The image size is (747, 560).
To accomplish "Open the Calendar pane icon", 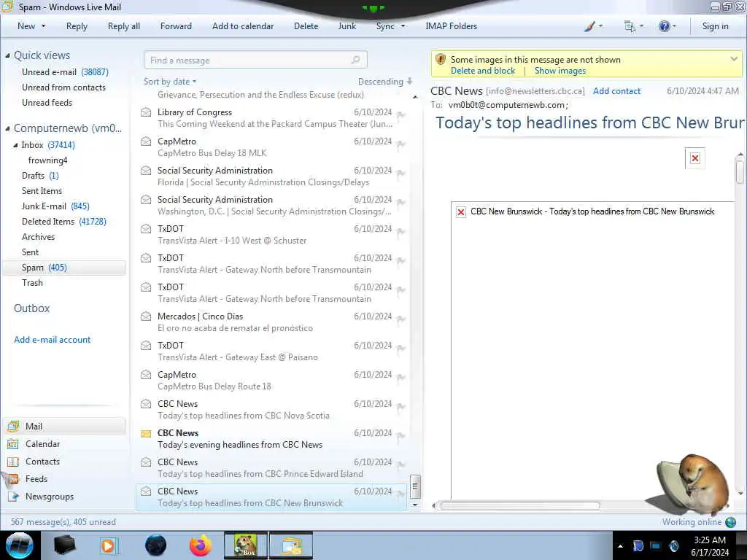I will 13,444.
